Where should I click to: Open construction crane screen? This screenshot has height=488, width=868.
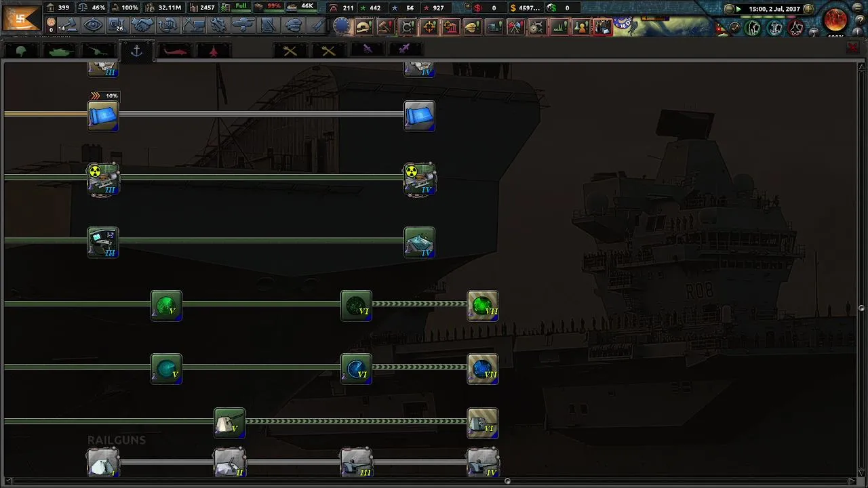193,26
